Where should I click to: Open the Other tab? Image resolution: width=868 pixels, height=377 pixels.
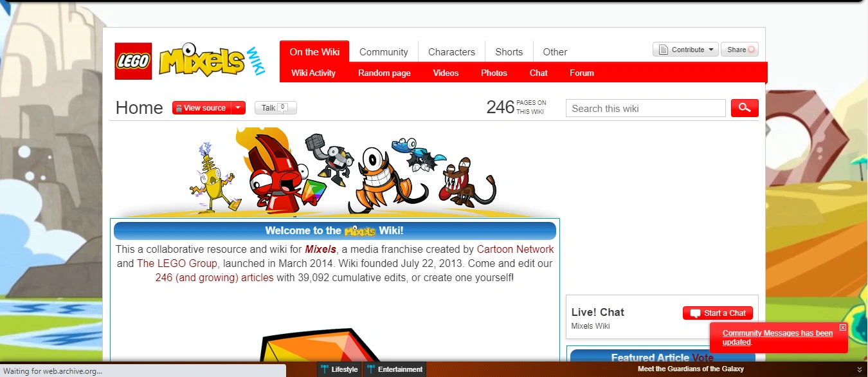click(x=555, y=52)
